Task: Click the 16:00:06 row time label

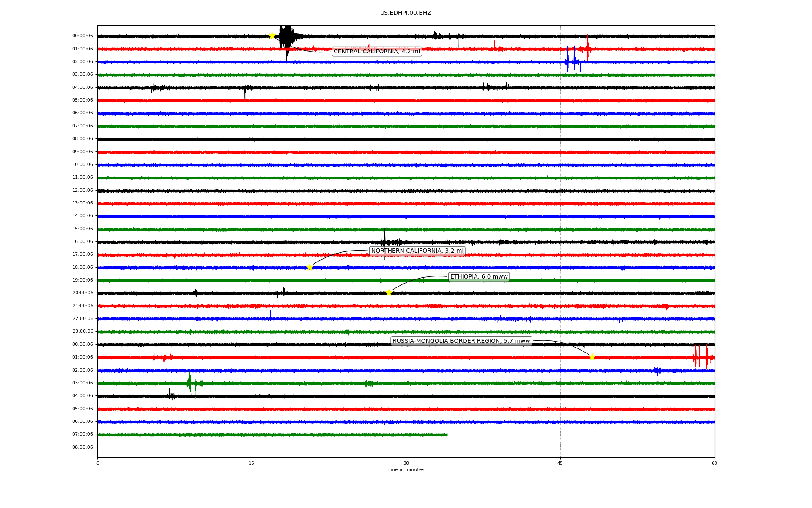Action: [x=82, y=242]
